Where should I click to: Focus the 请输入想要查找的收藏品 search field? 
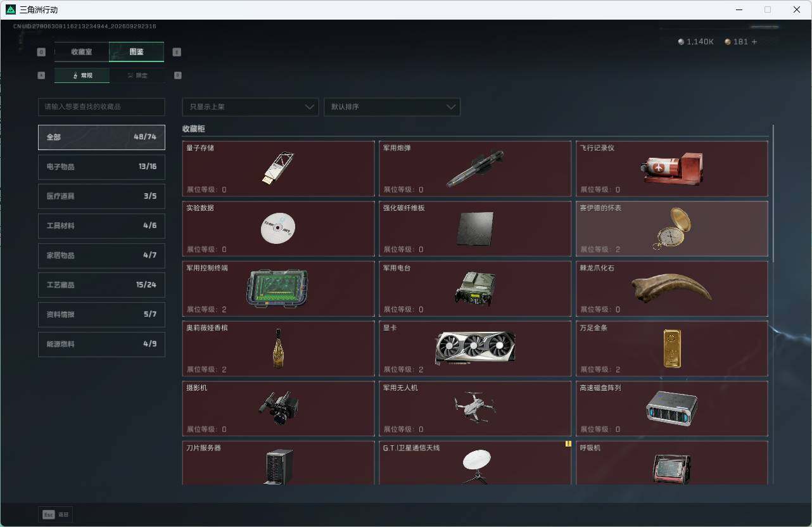point(101,107)
